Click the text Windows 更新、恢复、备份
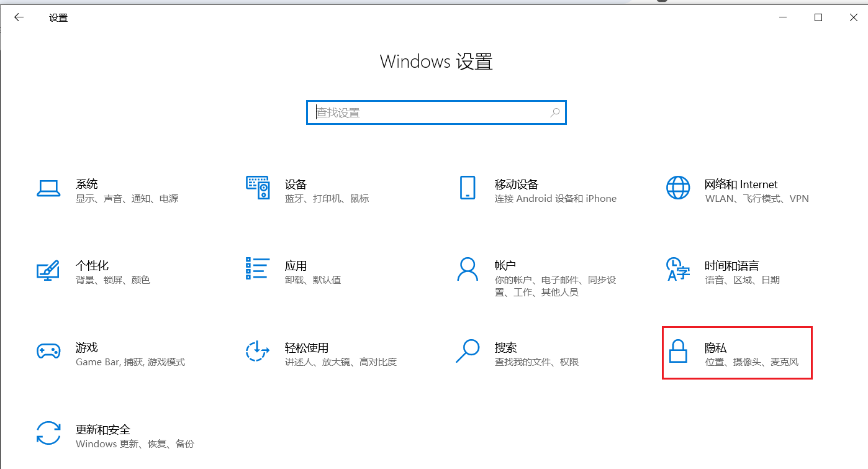Image resolution: width=868 pixels, height=469 pixels. [x=135, y=444]
